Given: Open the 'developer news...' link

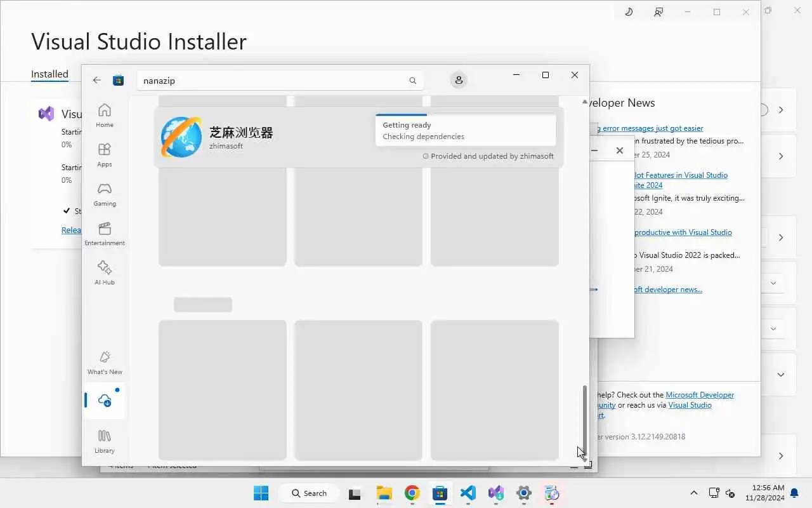Looking at the screenshot, I should [x=668, y=290].
